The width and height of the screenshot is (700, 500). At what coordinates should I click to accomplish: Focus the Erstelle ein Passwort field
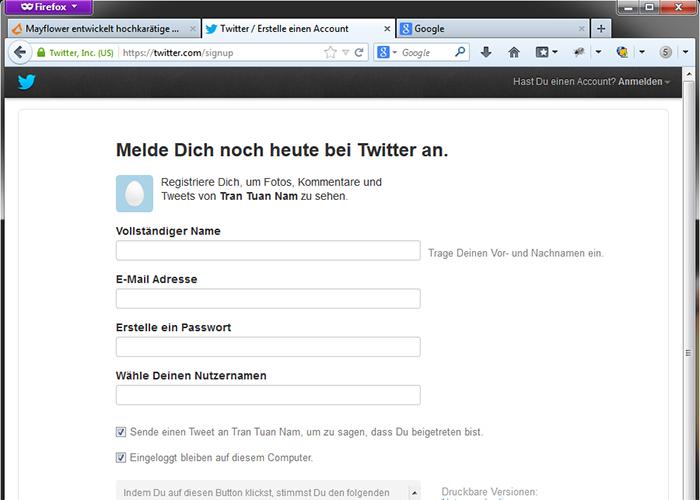[268, 347]
